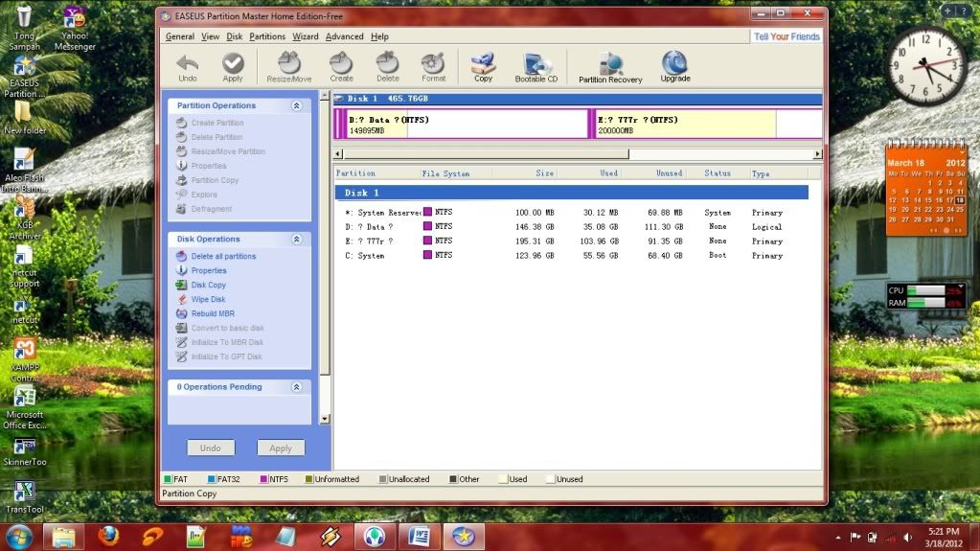Click the Yahoo! Messenger desktop icon
Image resolution: width=980 pixels, height=551 pixels.
[75, 29]
